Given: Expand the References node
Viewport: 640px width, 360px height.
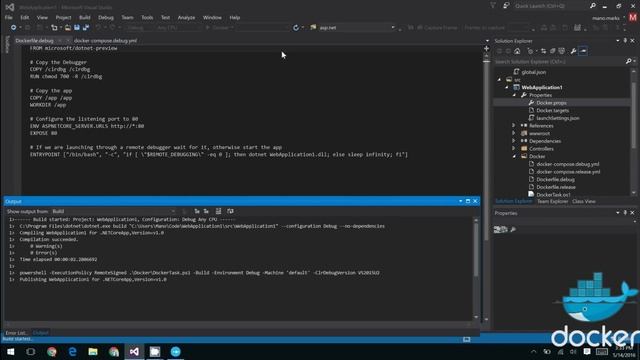Looking at the screenshot, I should click(514, 126).
